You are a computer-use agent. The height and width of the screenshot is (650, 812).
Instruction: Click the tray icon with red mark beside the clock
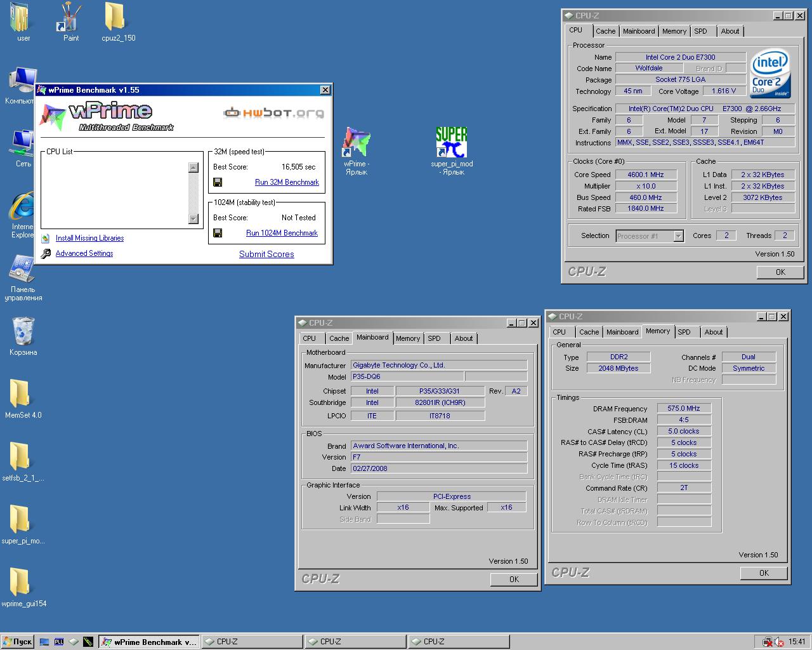coord(779,642)
